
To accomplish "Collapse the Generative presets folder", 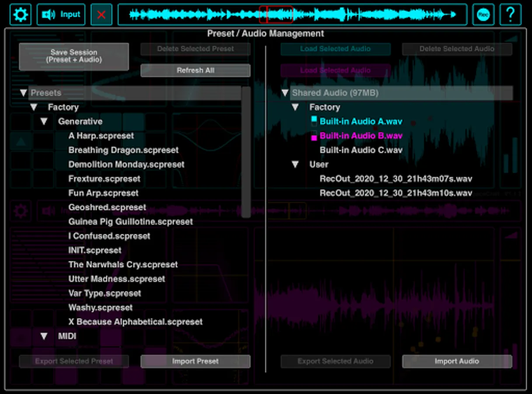I will (44, 122).
